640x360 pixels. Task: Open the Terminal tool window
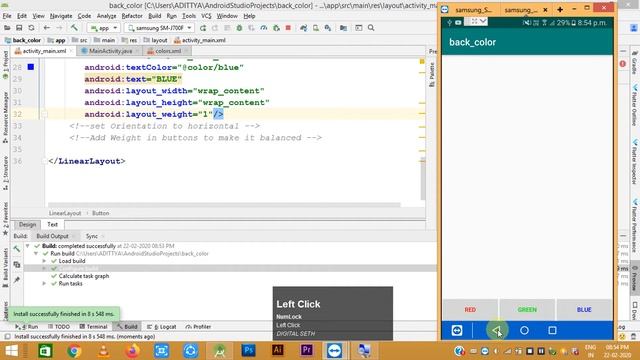[93, 327]
